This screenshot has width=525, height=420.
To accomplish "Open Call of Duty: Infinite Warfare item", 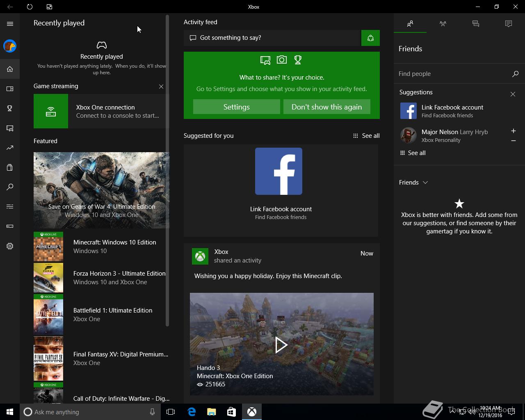I will coord(101,393).
